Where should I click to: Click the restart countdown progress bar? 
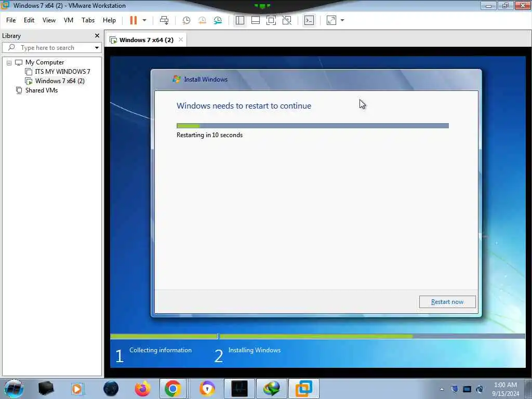[312, 126]
